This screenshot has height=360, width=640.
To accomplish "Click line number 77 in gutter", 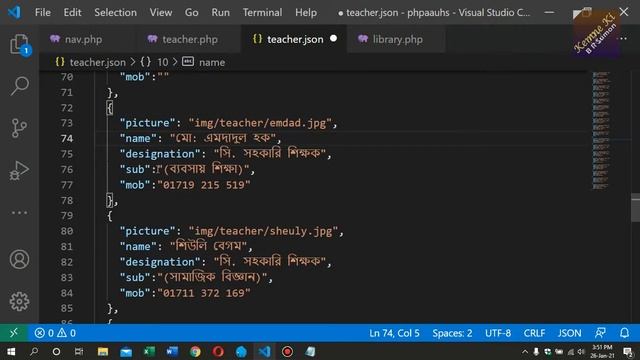I will coord(67,185).
